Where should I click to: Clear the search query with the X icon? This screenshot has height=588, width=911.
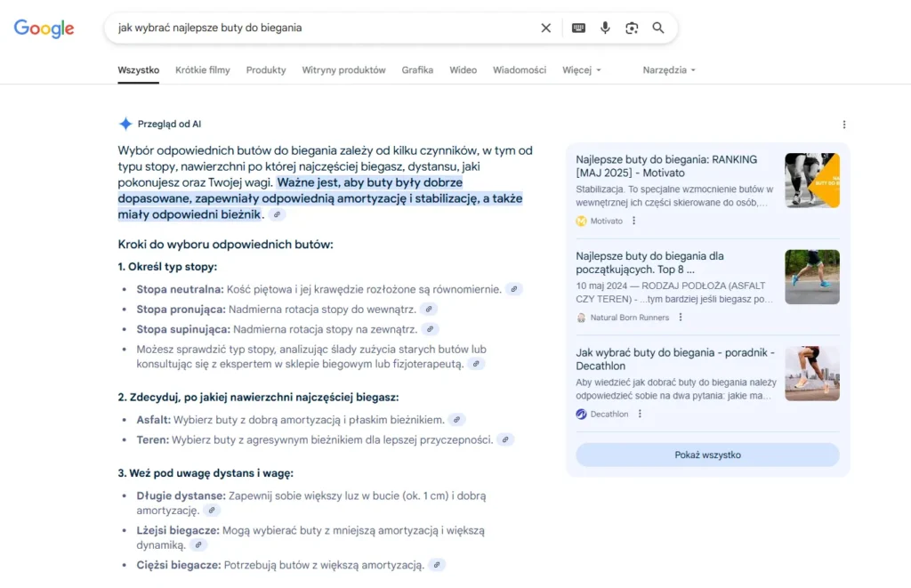coord(546,28)
